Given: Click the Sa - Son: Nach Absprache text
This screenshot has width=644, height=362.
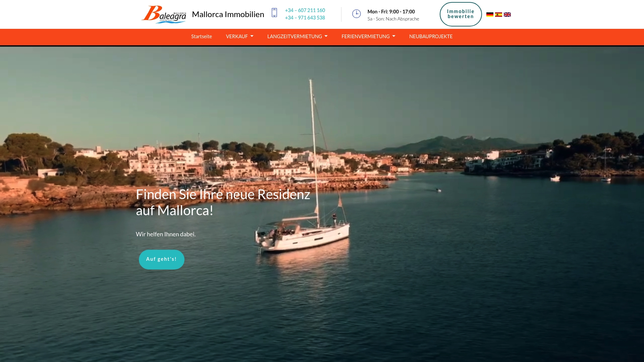Looking at the screenshot, I should pyautogui.click(x=393, y=19).
